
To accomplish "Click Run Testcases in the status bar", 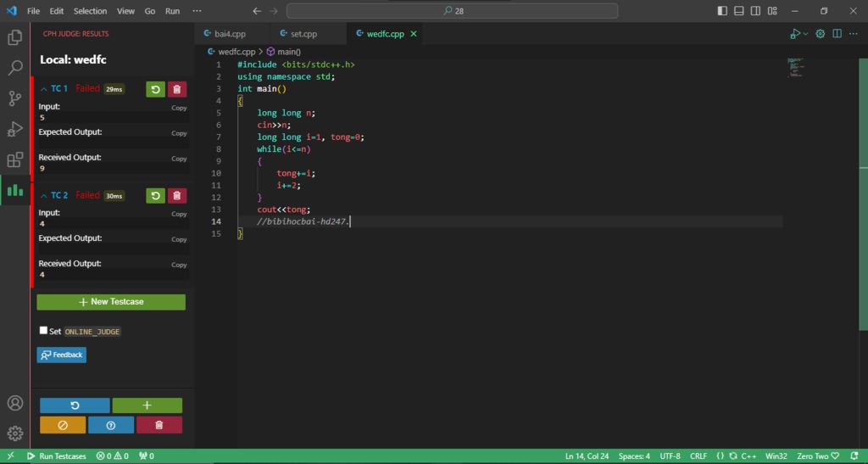I will tap(57, 456).
